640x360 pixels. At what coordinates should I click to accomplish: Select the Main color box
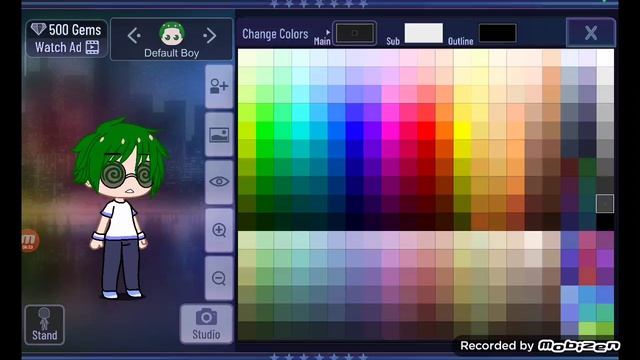[354, 33]
